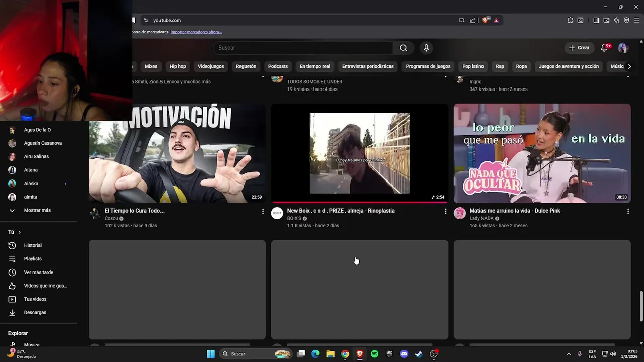
Task: Click the YouTube search magnifier button
Action: (404, 48)
